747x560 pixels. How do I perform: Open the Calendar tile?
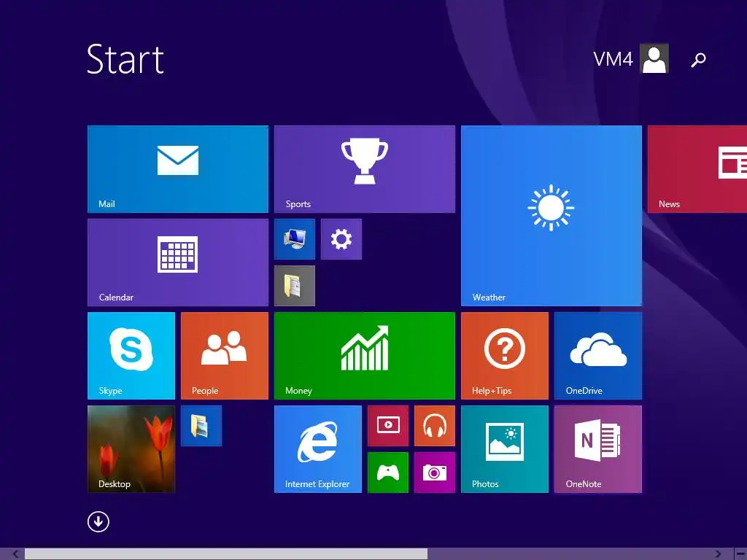178,262
